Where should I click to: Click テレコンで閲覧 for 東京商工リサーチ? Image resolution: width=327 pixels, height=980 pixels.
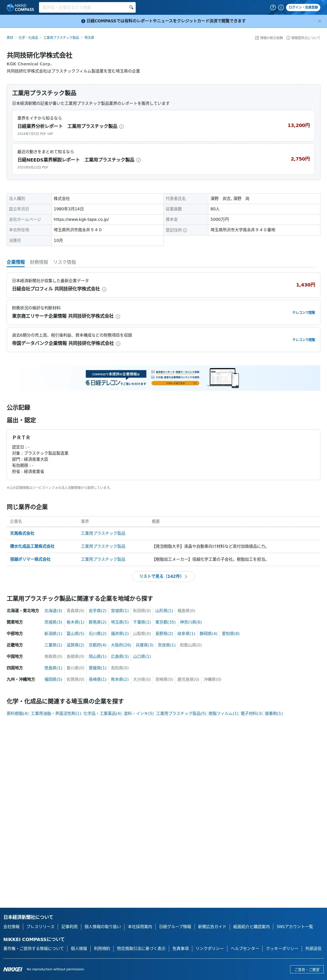(303, 312)
